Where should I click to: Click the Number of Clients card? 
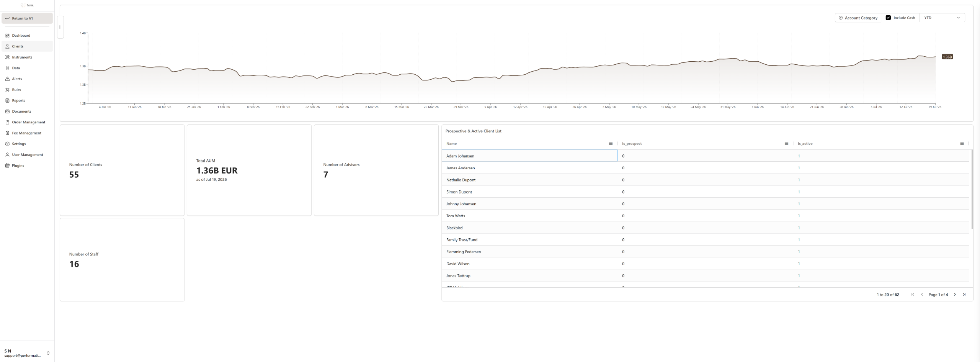(x=122, y=170)
